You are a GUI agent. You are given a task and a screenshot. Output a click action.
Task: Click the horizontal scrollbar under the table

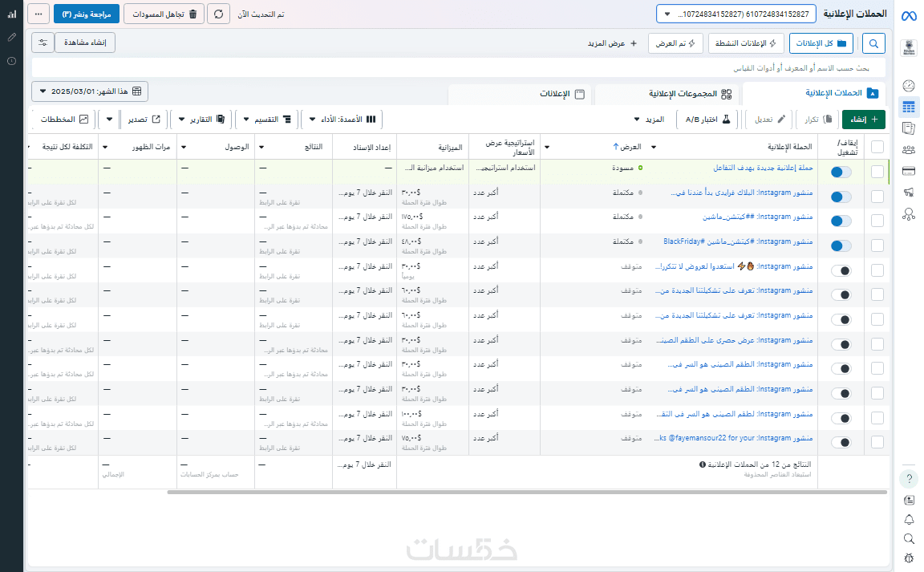point(527,492)
